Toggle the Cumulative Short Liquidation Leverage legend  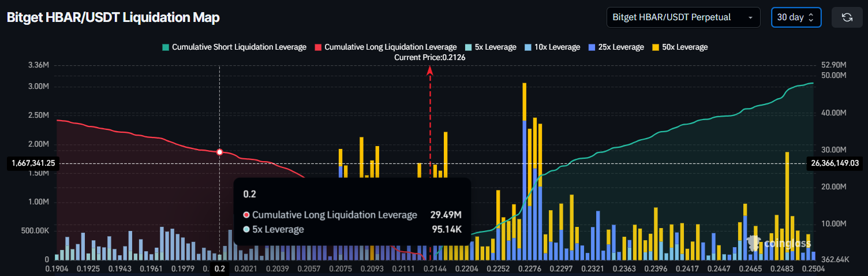234,47
